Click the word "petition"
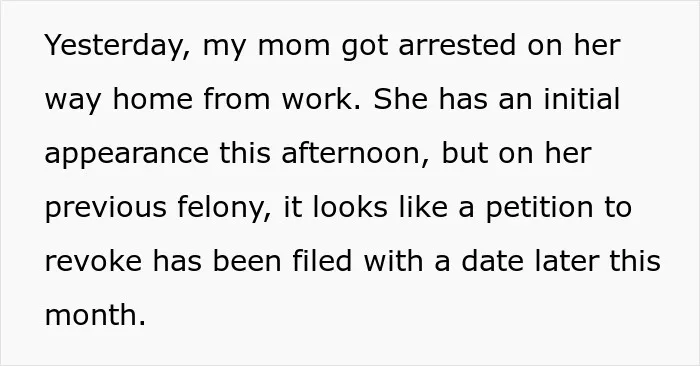700x366 pixels. (x=539, y=208)
